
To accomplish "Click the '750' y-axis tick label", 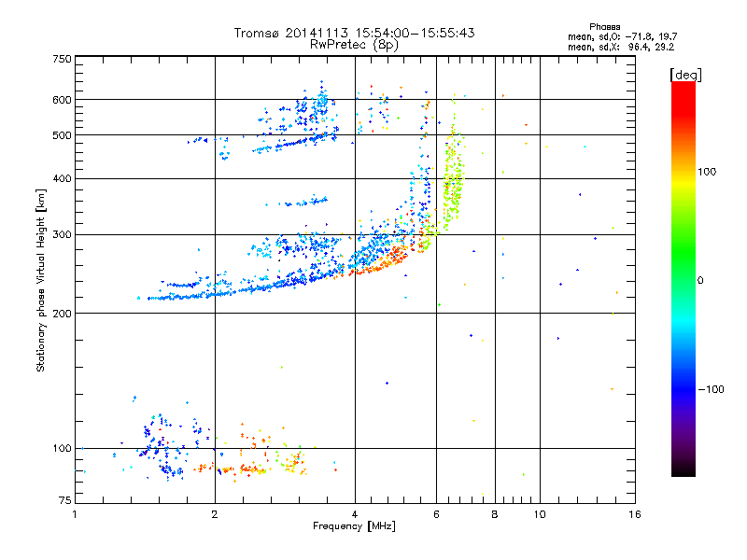I will (x=62, y=59).
